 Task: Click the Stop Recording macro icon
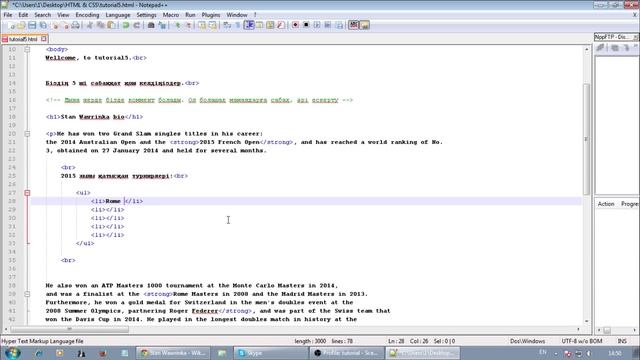coord(306,25)
